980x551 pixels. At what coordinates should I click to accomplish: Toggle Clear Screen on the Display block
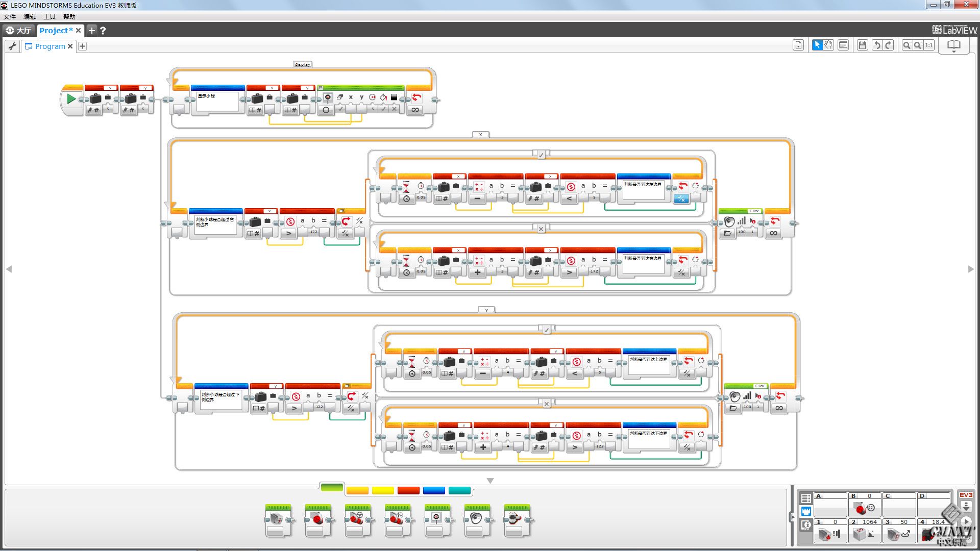click(340, 109)
